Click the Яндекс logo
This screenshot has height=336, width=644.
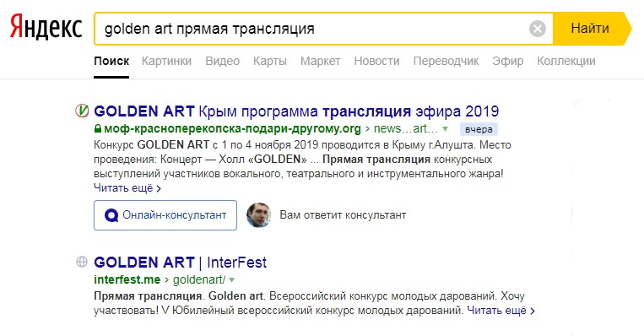[x=46, y=27]
